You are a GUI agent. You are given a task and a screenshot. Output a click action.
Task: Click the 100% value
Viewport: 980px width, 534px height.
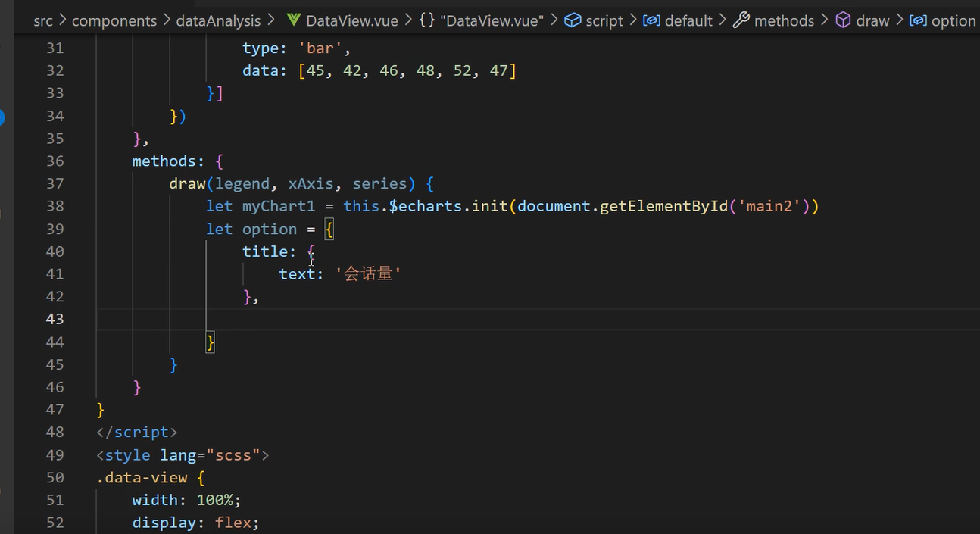pos(214,500)
